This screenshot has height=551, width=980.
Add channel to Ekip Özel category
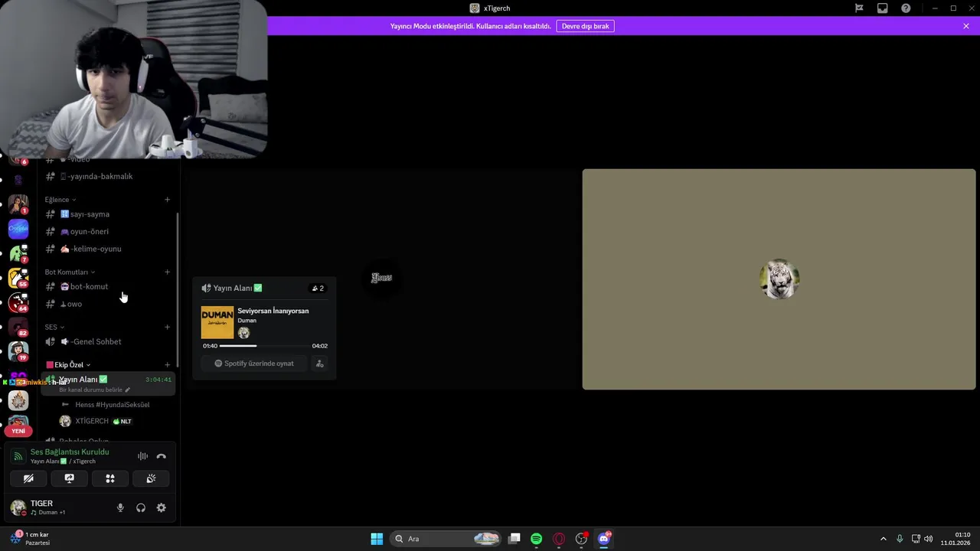tap(167, 365)
